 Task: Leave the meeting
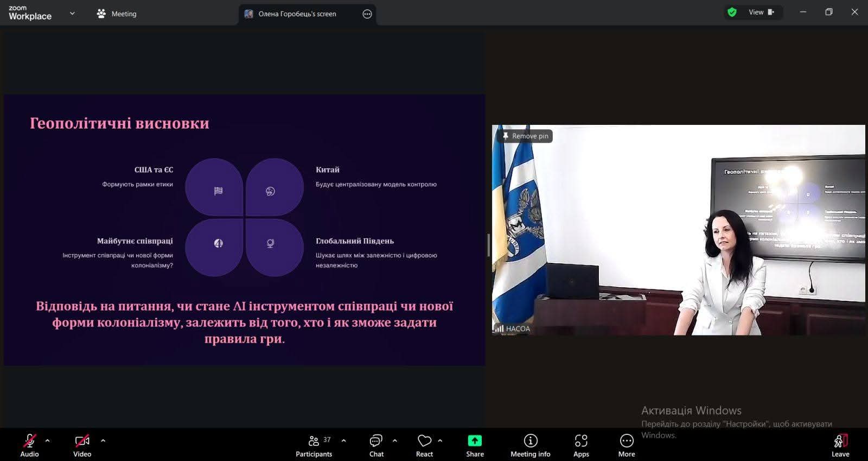840,445
